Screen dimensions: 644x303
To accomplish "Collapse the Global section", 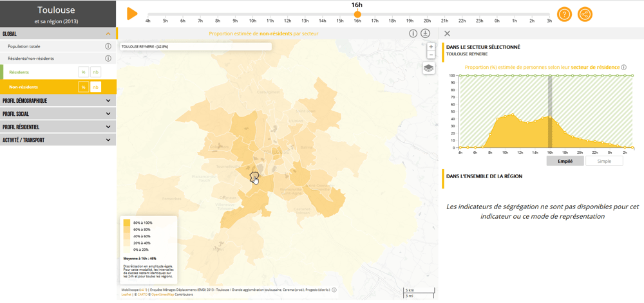I will tap(58, 34).
